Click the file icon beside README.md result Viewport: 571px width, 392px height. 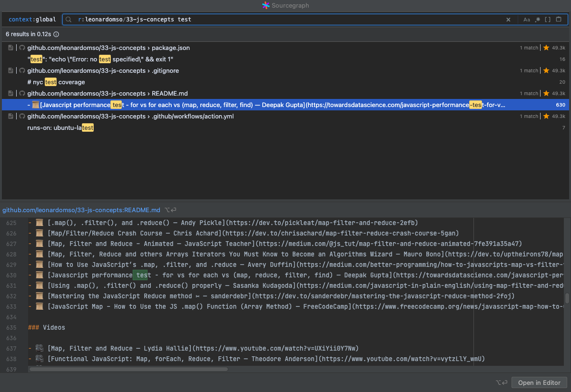10,93
